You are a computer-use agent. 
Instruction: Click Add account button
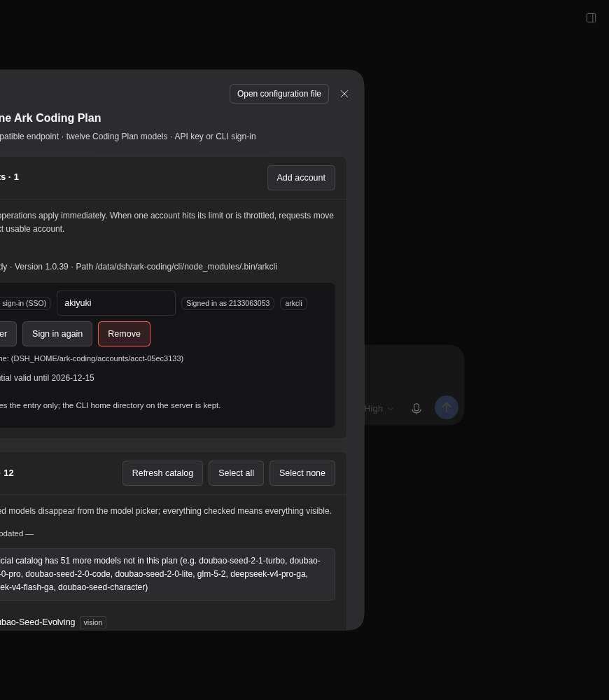tap(301, 178)
